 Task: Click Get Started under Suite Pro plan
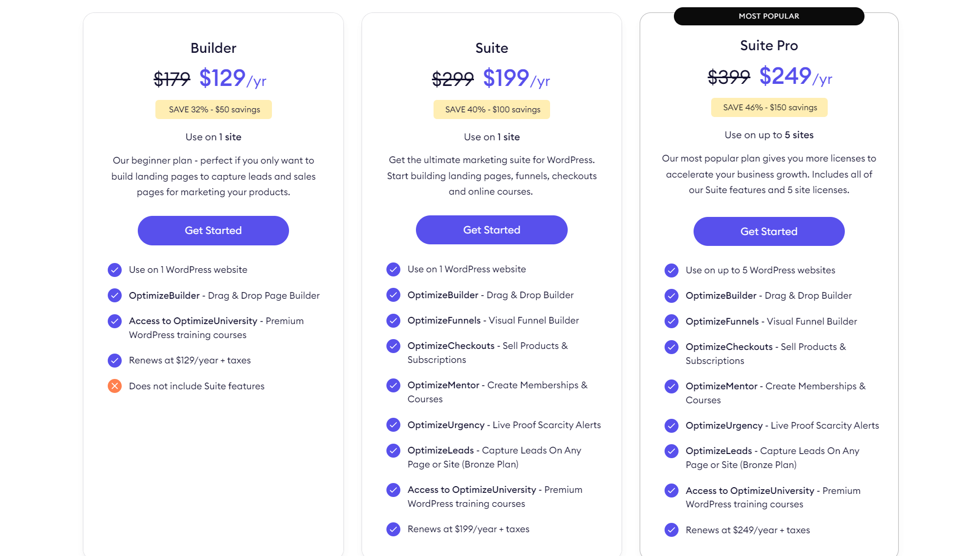[769, 231]
